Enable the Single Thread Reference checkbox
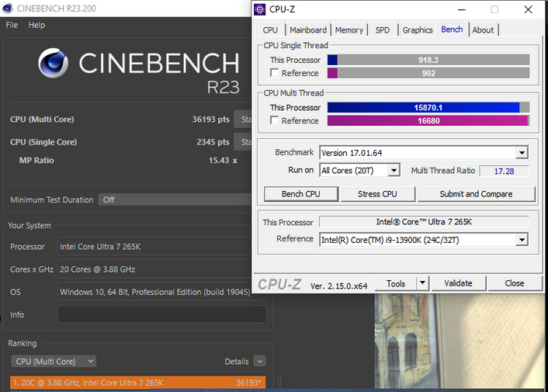 pyautogui.click(x=274, y=73)
